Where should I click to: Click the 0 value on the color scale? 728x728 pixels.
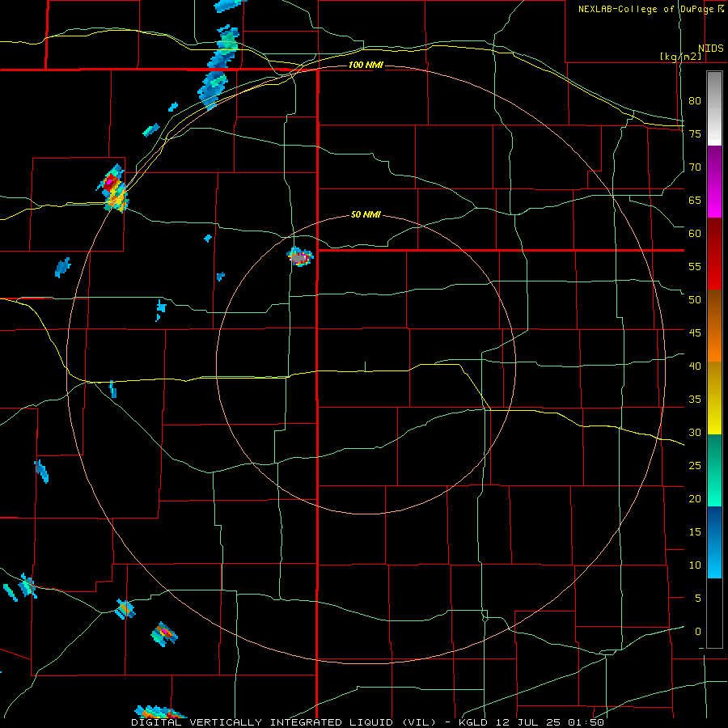[698, 632]
